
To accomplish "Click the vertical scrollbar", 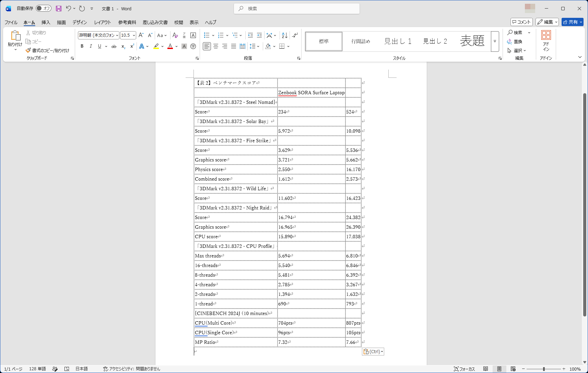I will click(585, 204).
